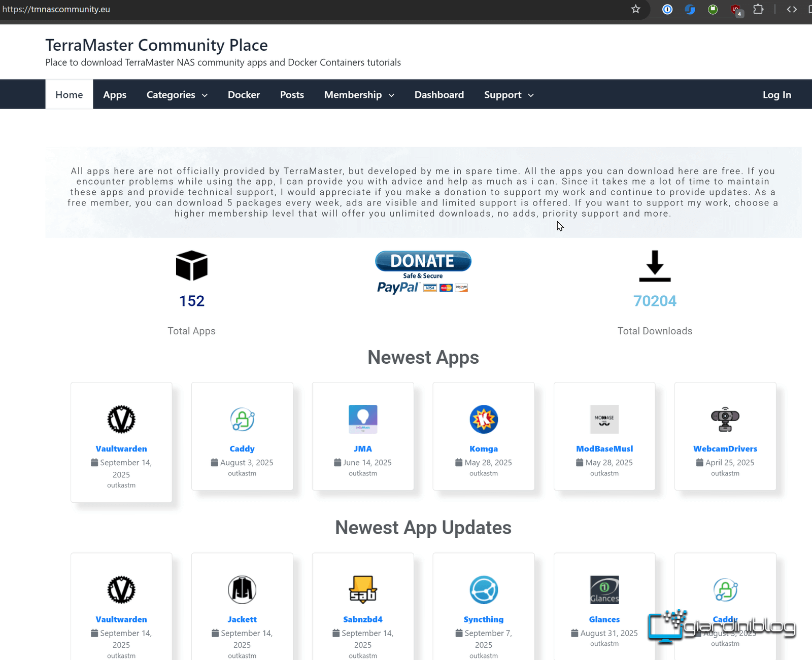Click the Total Downloads label
Viewport: 812px width, 660px height.
click(655, 331)
